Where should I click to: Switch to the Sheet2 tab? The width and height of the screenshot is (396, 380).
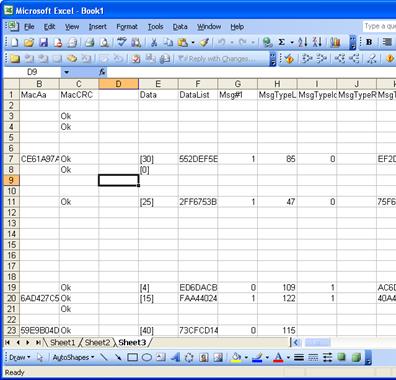(x=97, y=342)
